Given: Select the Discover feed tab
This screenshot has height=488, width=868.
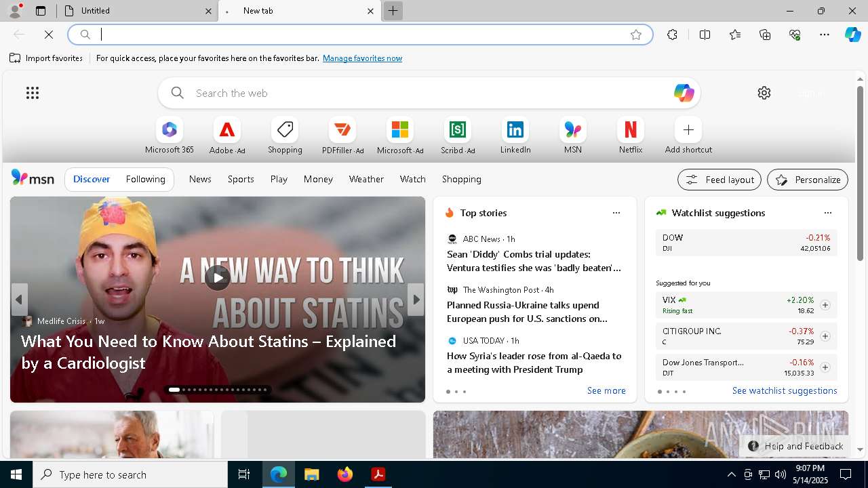Looking at the screenshot, I should point(92,179).
